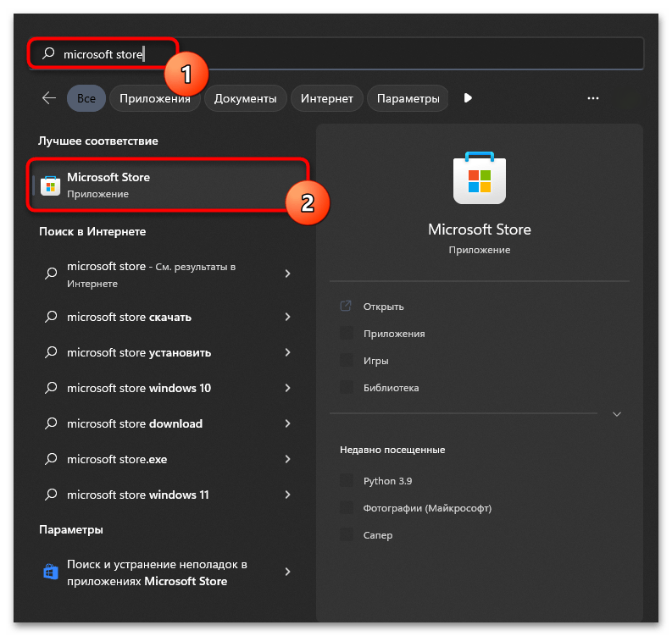
Task: Expand arrow for microsoft store скачать
Action: pos(287,317)
